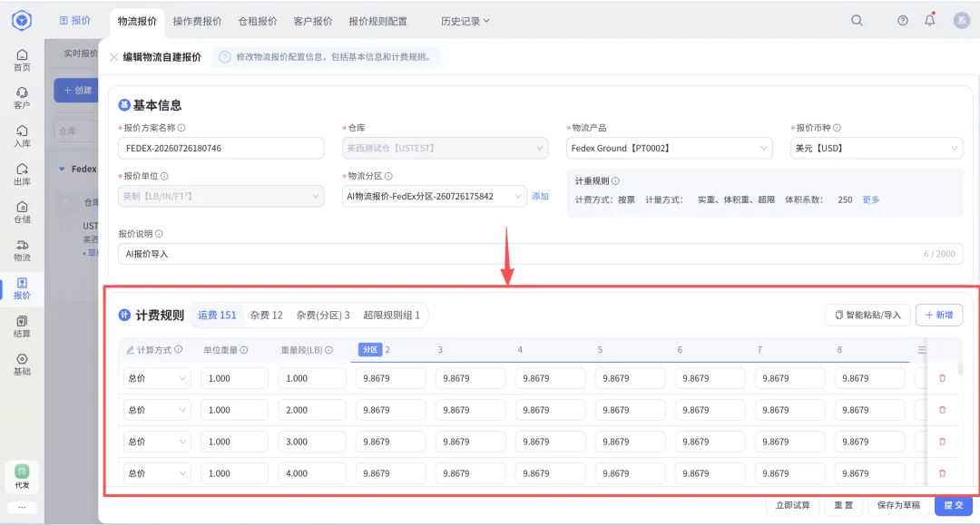
Task: Open the 物流分区 dropdown
Action: pyautogui.click(x=435, y=196)
